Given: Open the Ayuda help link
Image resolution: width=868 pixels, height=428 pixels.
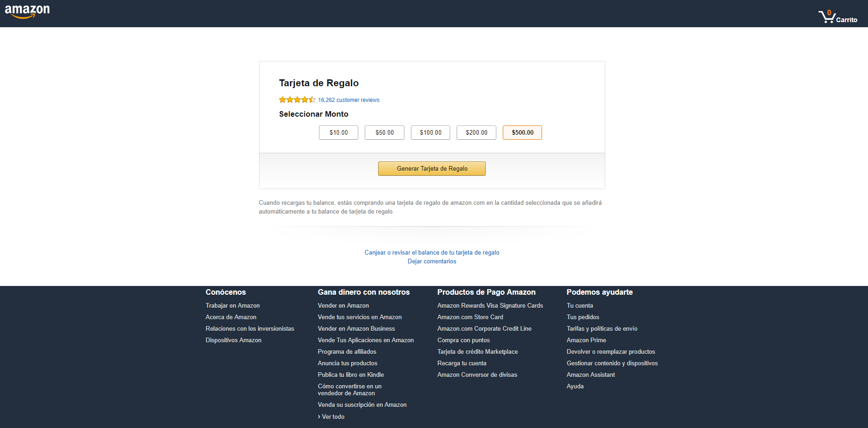Looking at the screenshot, I should [x=575, y=386].
